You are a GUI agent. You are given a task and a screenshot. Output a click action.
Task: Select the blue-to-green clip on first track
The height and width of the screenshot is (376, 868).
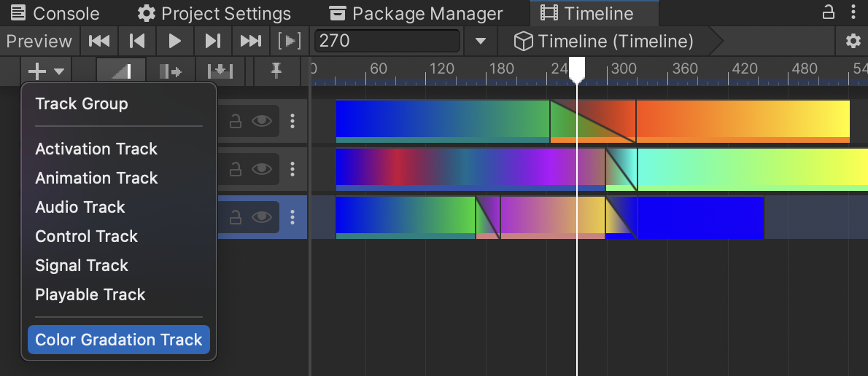coord(442,121)
